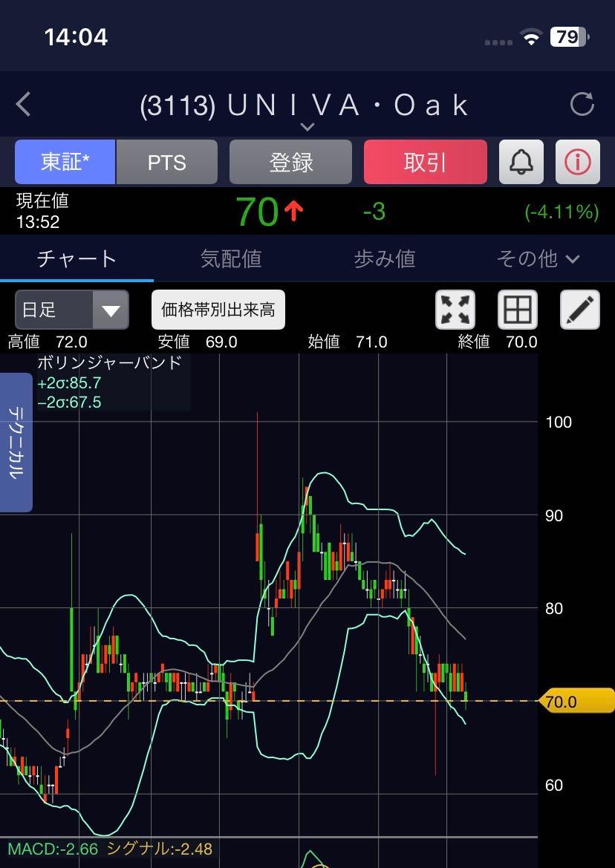Switch to 気配値 tab
615x868 pixels.
231,258
